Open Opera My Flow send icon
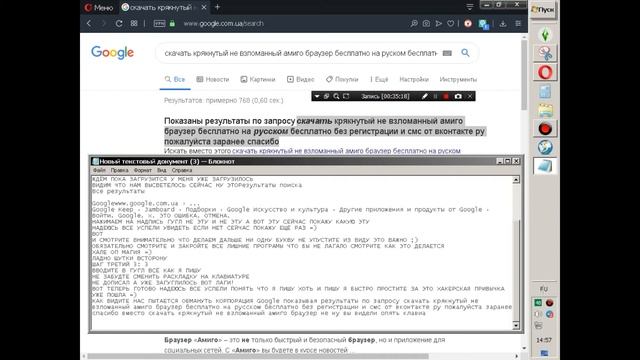This screenshot has height=360, width=640. point(438,24)
